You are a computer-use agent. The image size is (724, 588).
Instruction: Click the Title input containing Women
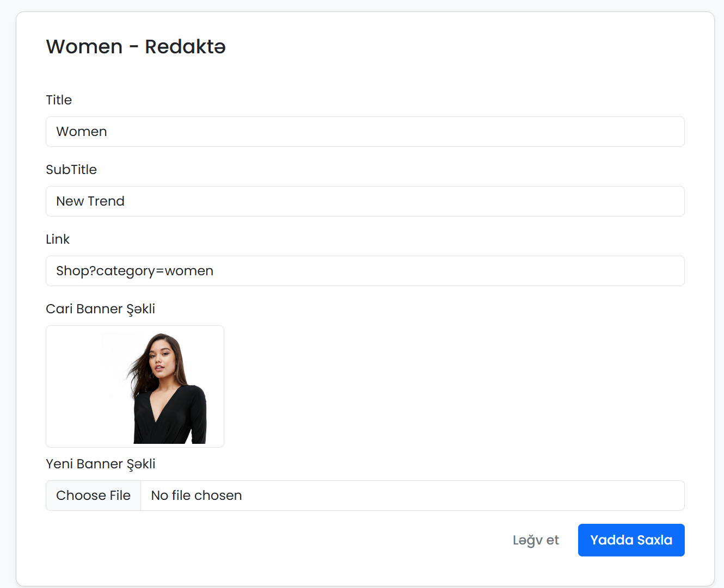[365, 132]
